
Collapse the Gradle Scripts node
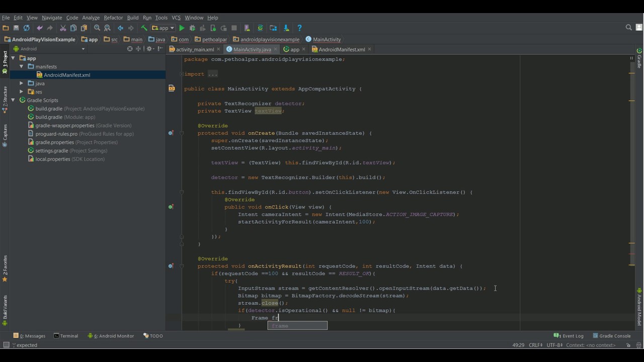[x=13, y=100]
